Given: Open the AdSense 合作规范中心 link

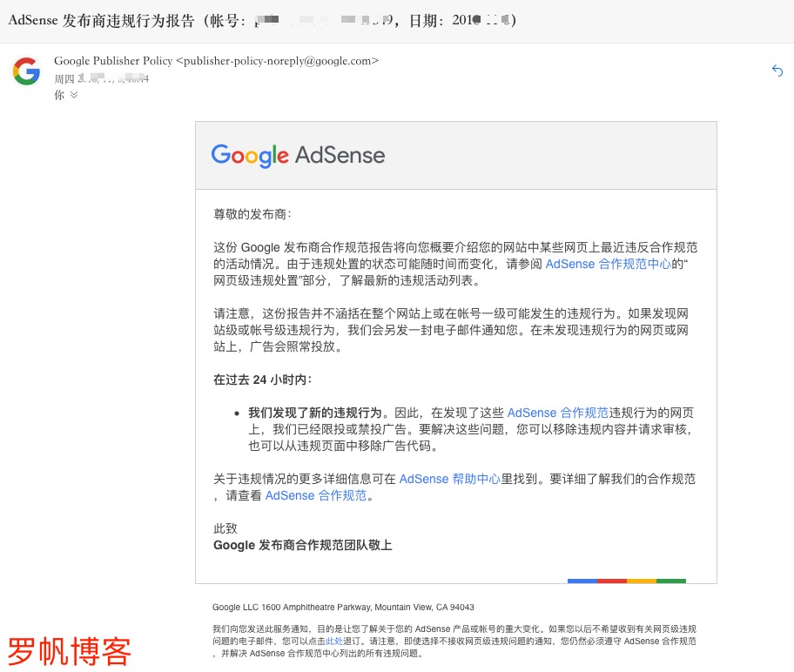Looking at the screenshot, I should click(608, 264).
